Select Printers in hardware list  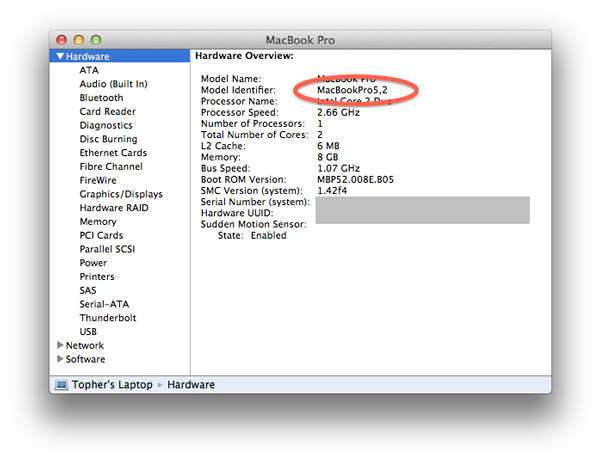tap(97, 277)
